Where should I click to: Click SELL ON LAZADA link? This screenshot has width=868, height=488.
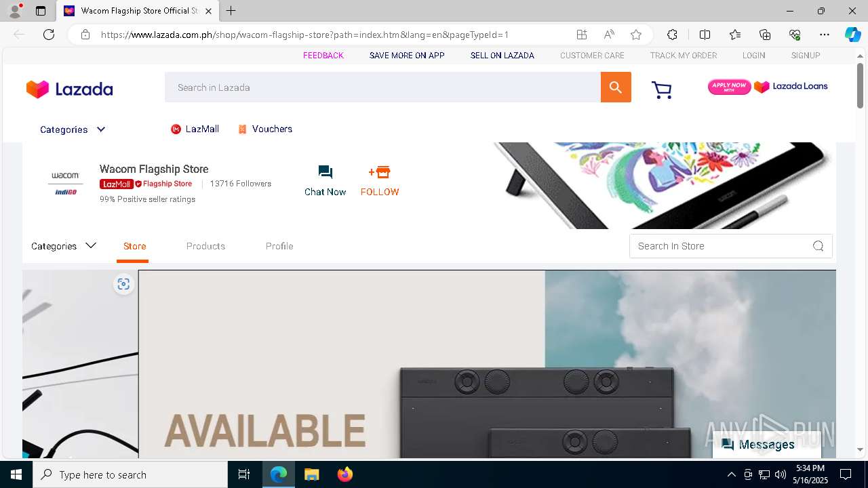[x=502, y=56]
